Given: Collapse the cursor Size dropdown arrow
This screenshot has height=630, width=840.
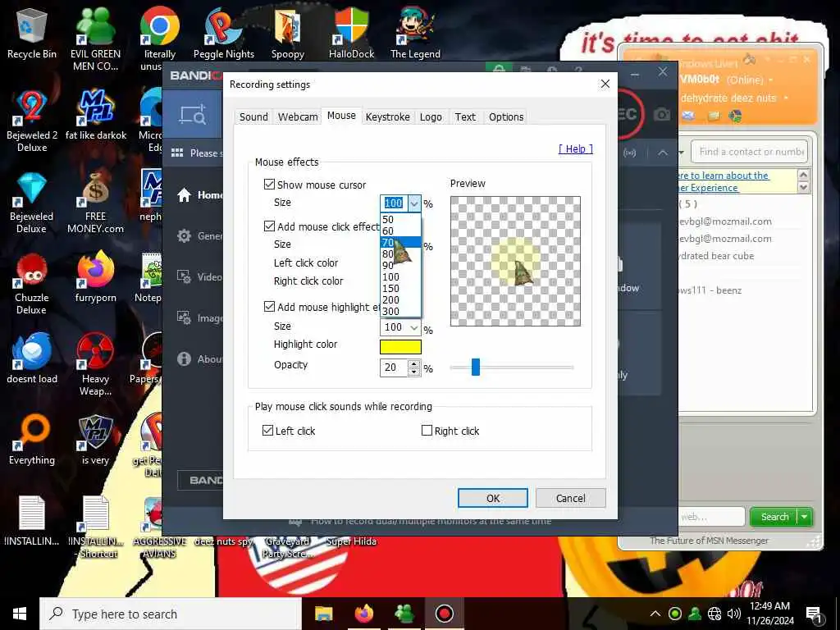Looking at the screenshot, I should [x=414, y=203].
